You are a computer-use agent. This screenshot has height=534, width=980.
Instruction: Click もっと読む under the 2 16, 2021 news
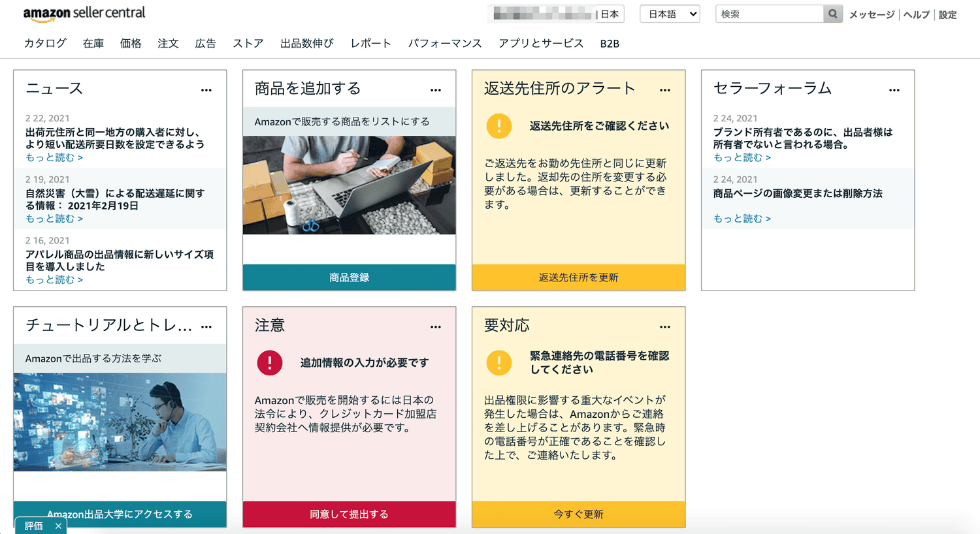pyautogui.click(x=54, y=279)
